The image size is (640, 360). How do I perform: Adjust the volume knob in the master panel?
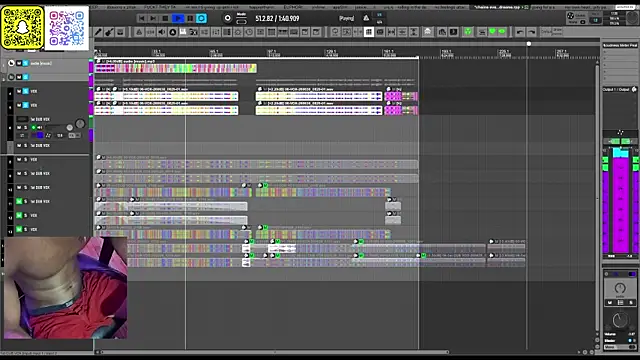(x=620, y=320)
